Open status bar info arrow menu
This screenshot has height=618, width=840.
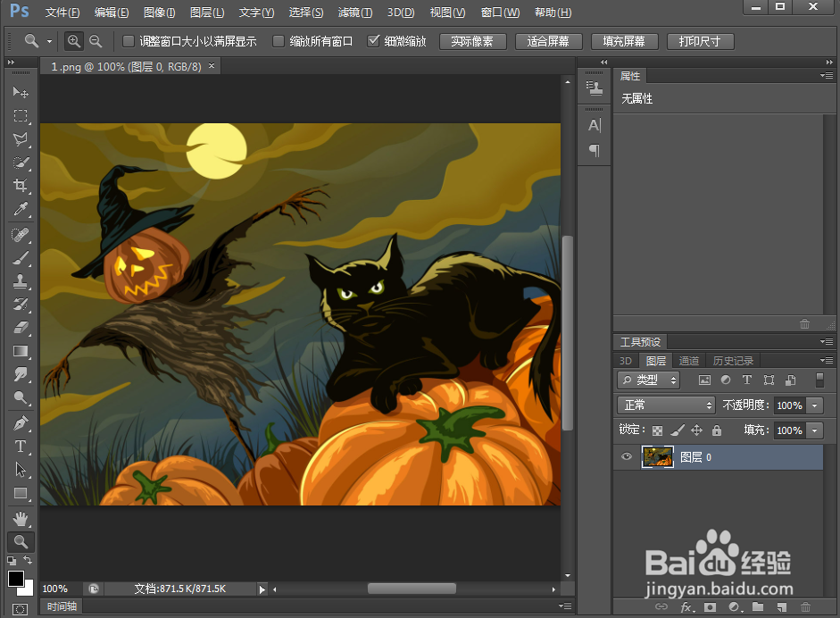[x=262, y=589]
